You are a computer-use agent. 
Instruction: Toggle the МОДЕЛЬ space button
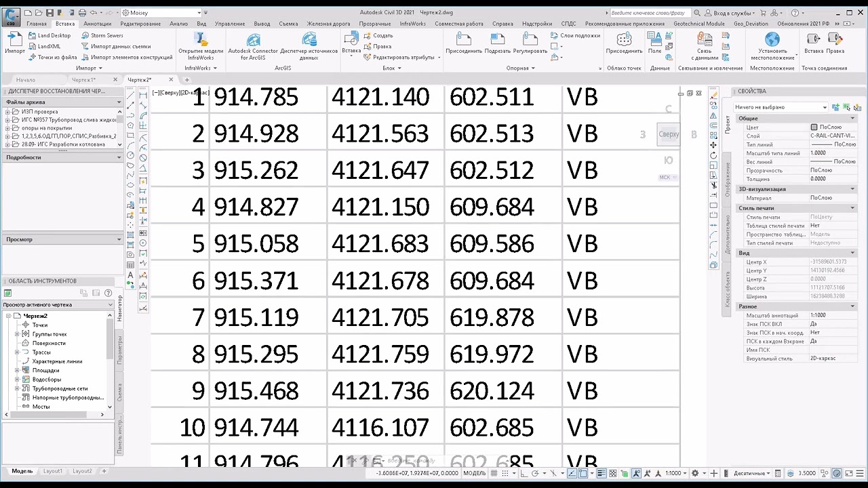[475, 473]
